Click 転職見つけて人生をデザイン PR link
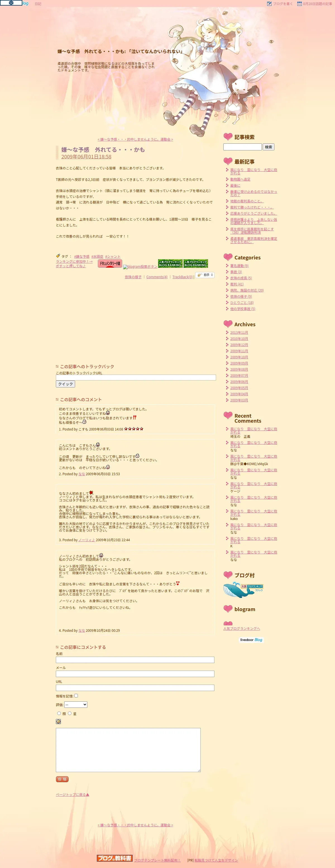Image resolution: width=335 pixels, height=868 pixels. 216,860
